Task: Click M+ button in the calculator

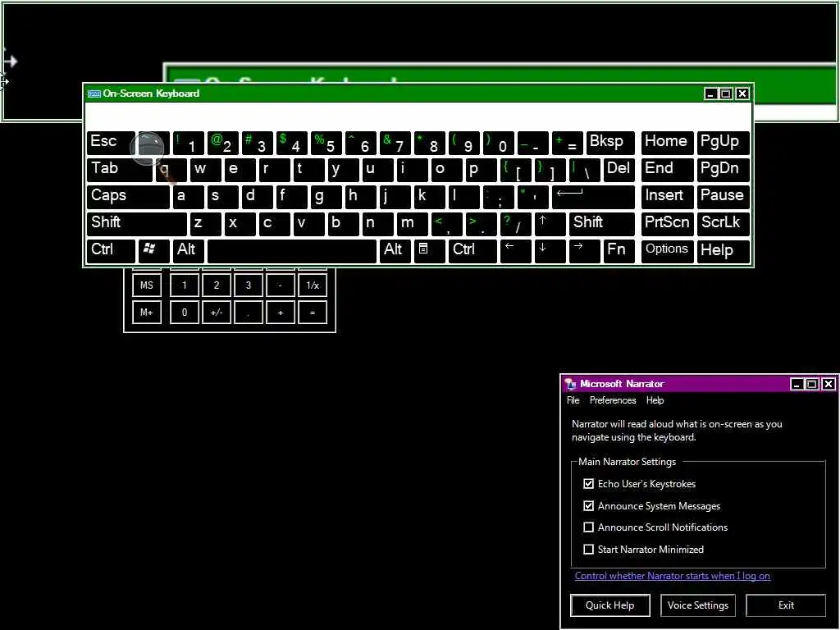Action: point(147,312)
